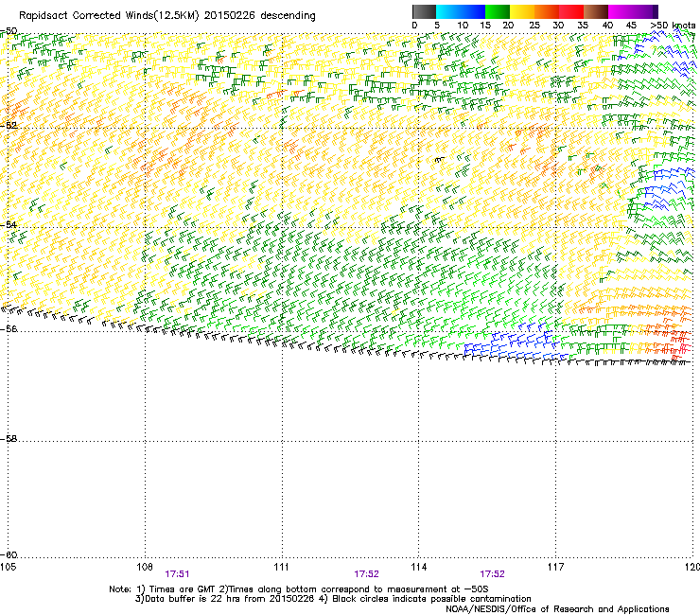This screenshot has width=700, height=615.
Task: Click the latitude label -52
Action: (9, 126)
